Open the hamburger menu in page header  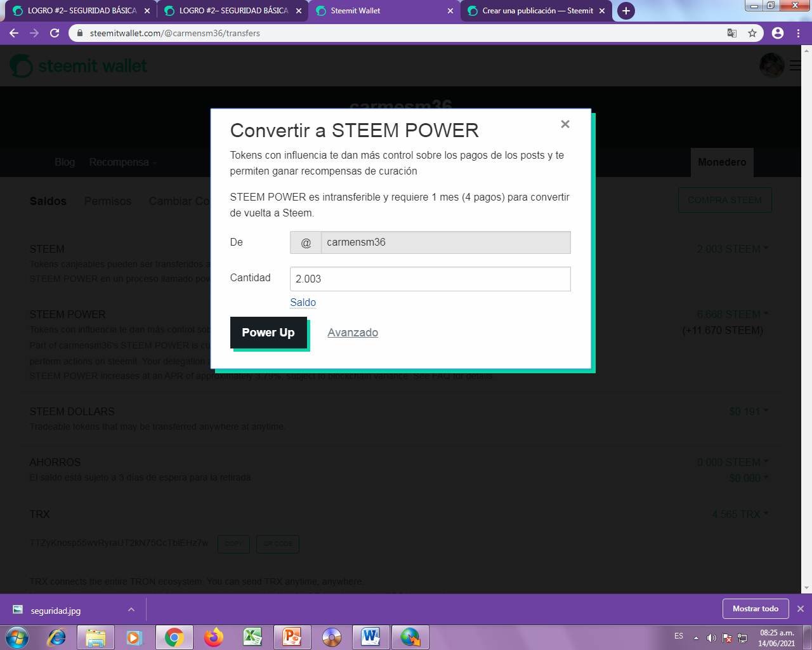click(795, 65)
